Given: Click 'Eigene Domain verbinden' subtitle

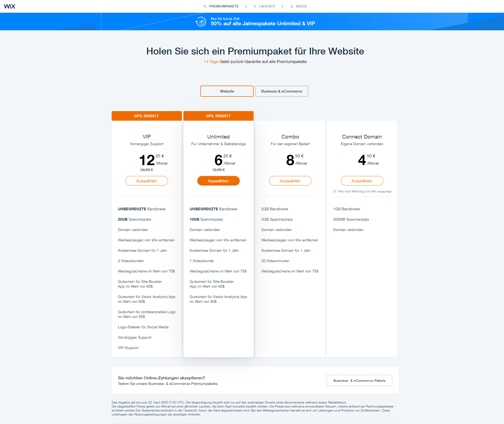Looking at the screenshot, I should (x=362, y=144).
